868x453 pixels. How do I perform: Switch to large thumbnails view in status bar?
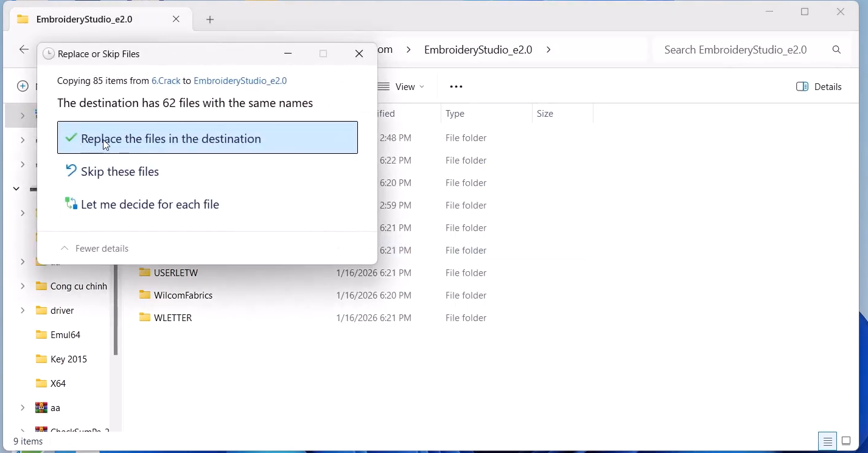[x=846, y=441]
